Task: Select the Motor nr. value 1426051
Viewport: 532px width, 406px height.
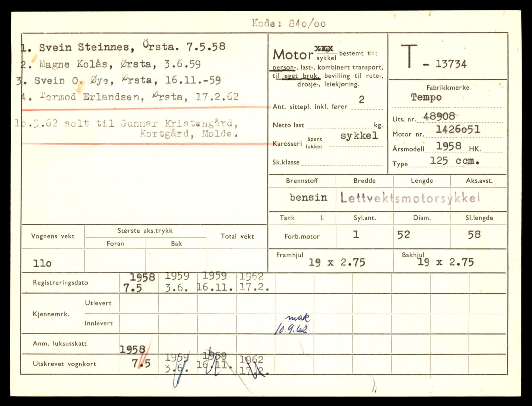Action: coord(458,130)
